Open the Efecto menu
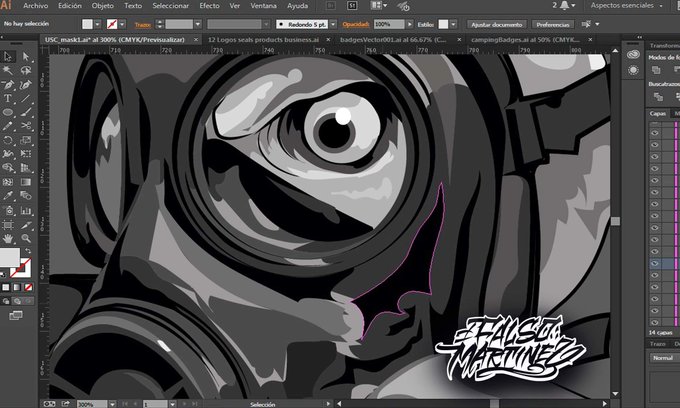This screenshot has height=408, width=680. coord(209,6)
